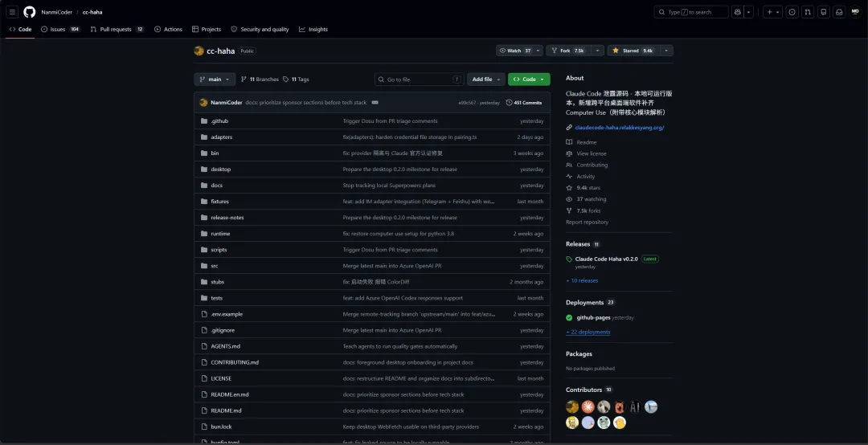Open the issues icon in header
Image resolution: width=868 pixels, height=445 pixels.
(792, 12)
